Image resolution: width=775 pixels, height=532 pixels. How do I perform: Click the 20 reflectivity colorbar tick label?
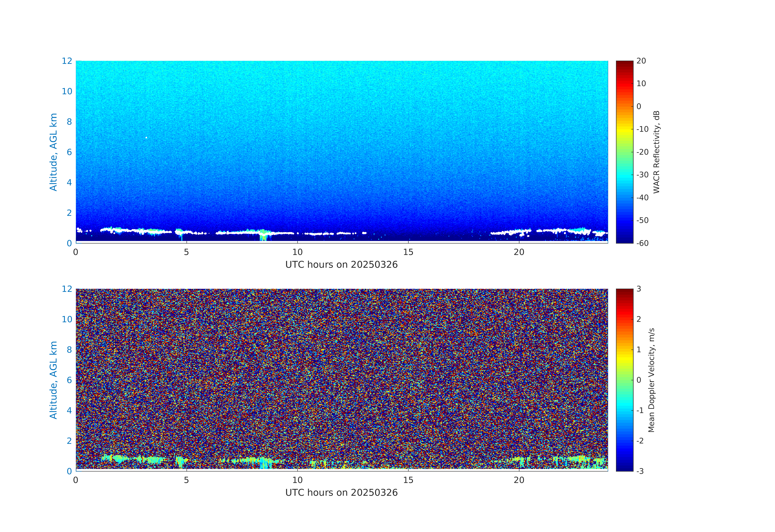coord(641,61)
